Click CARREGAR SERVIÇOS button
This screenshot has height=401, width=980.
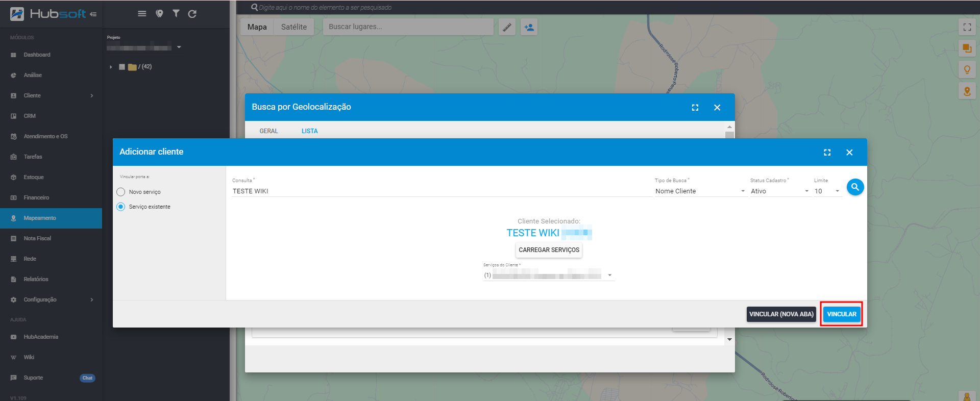549,250
